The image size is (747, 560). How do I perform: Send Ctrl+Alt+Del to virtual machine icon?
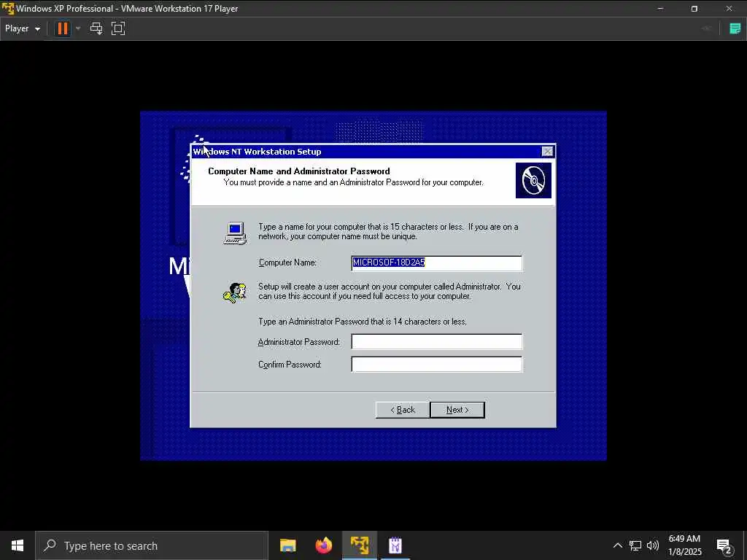[x=96, y=28]
